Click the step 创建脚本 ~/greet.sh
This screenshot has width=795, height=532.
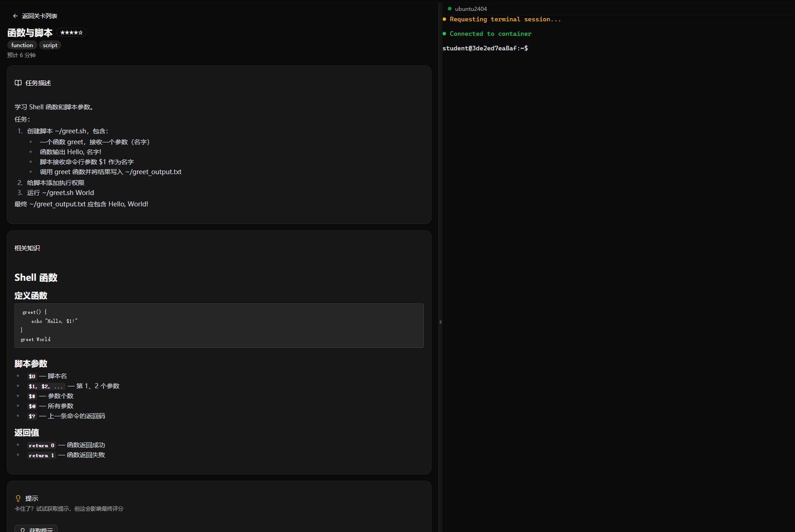click(68, 131)
